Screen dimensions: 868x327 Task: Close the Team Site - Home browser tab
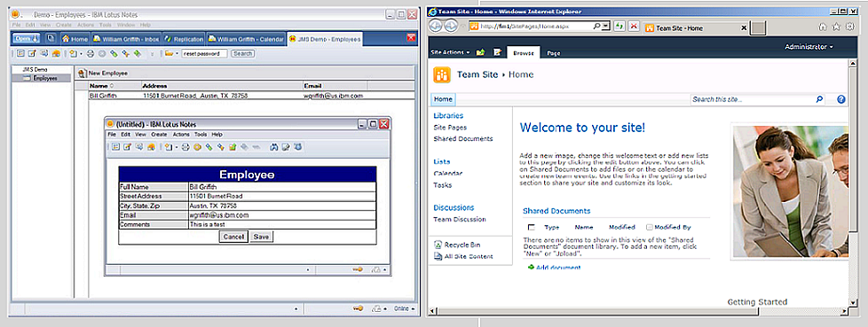click(x=744, y=27)
